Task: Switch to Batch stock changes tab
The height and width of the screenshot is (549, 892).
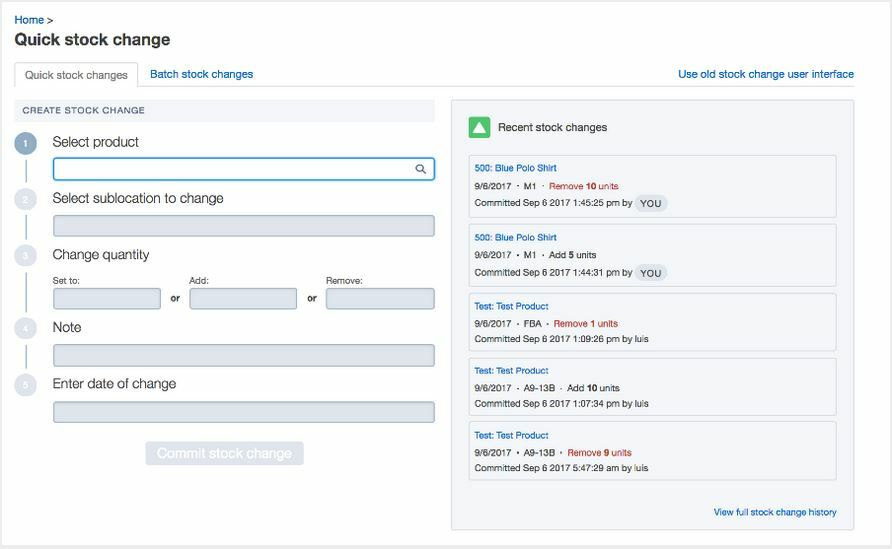Action: tap(201, 74)
